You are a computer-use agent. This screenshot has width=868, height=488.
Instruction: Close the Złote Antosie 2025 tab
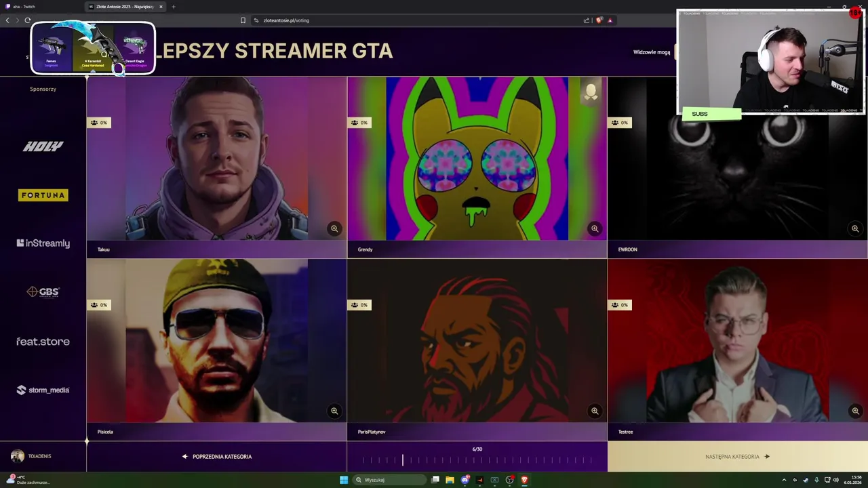tap(161, 7)
